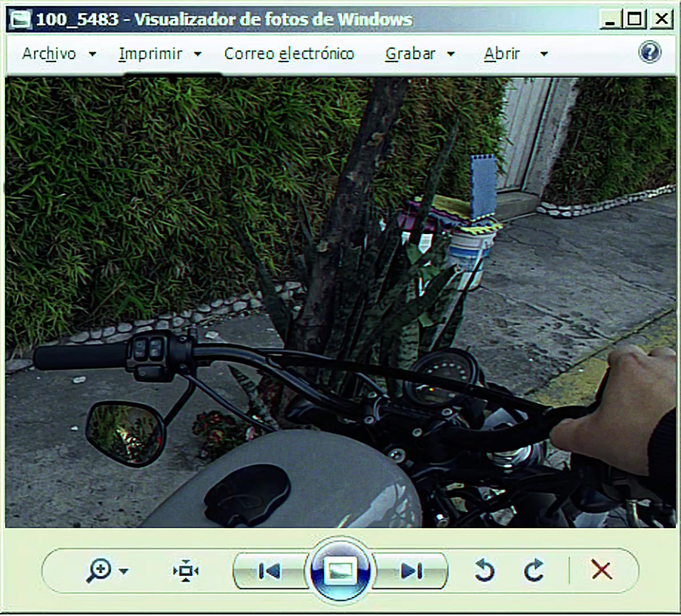Open the Archivo menu
The width and height of the screenshot is (681, 616).
[49, 54]
